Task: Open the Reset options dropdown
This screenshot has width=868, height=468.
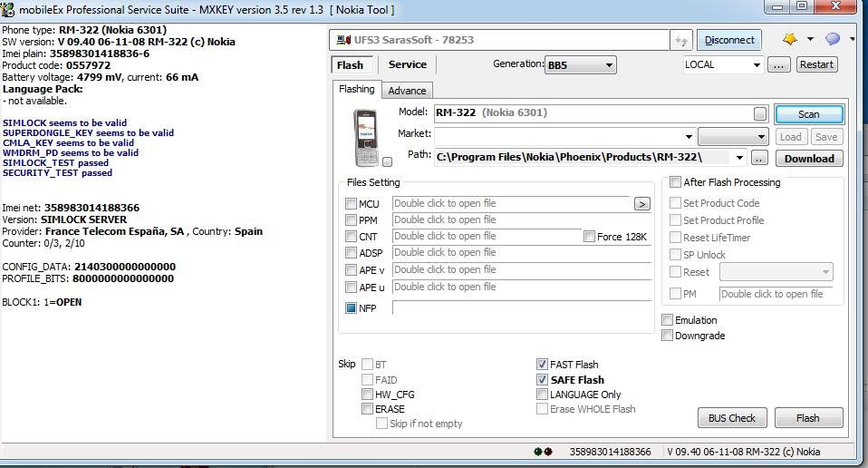Action: 776,272
